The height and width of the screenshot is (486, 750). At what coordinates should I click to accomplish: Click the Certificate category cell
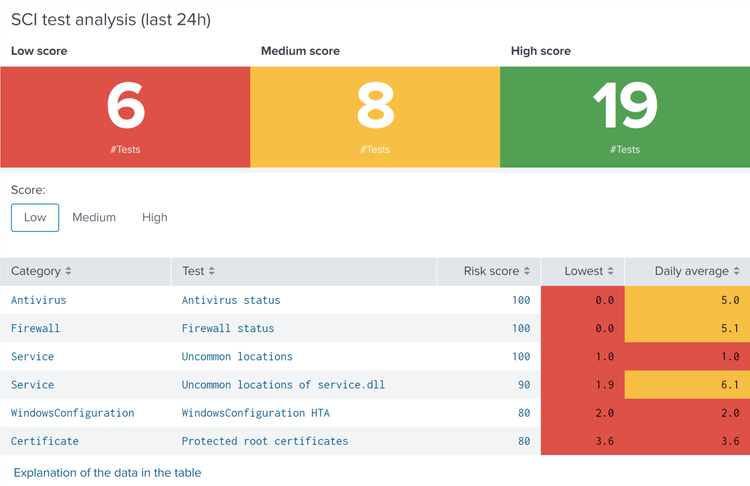click(45, 442)
